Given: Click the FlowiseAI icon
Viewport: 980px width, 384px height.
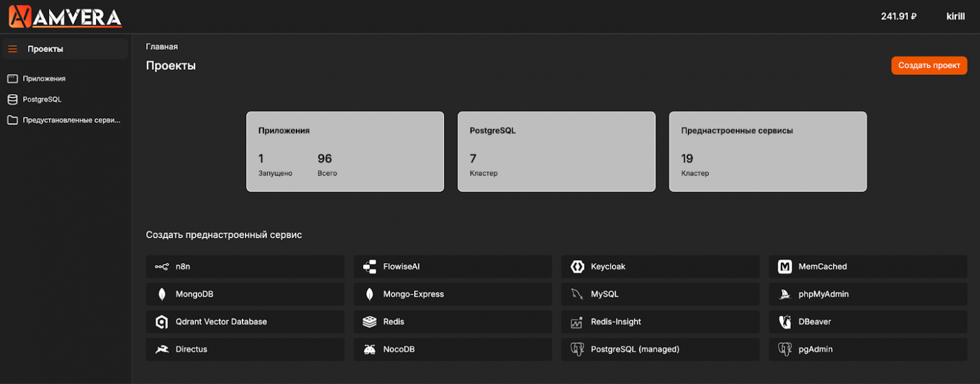Looking at the screenshot, I should (369, 266).
